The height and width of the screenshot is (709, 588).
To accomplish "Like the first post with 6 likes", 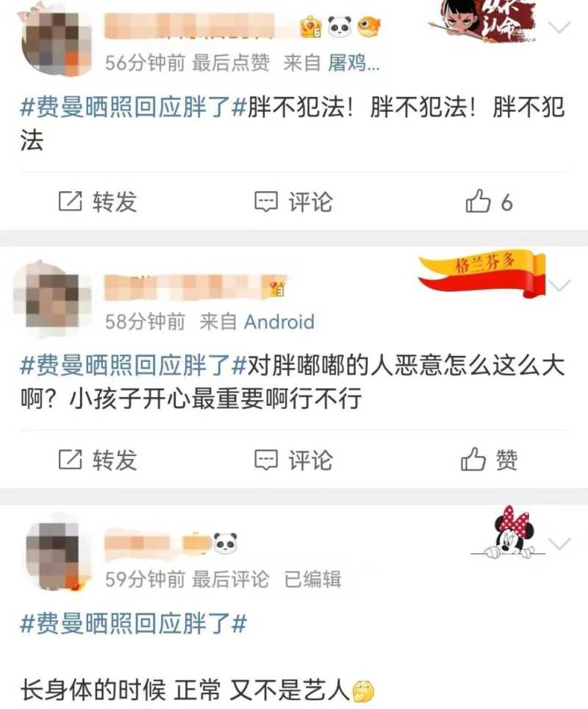I will (489, 202).
